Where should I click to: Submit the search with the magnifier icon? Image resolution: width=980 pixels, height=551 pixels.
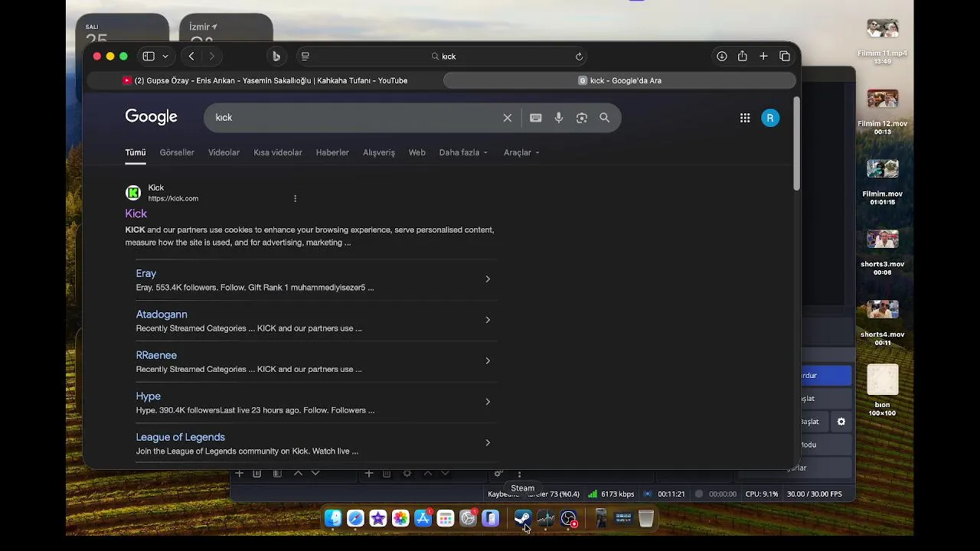point(605,118)
